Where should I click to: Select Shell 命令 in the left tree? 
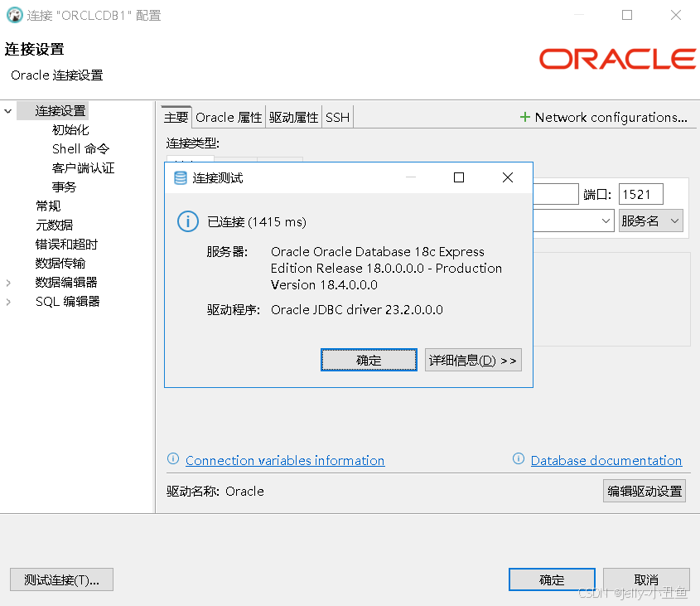click(x=81, y=149)
